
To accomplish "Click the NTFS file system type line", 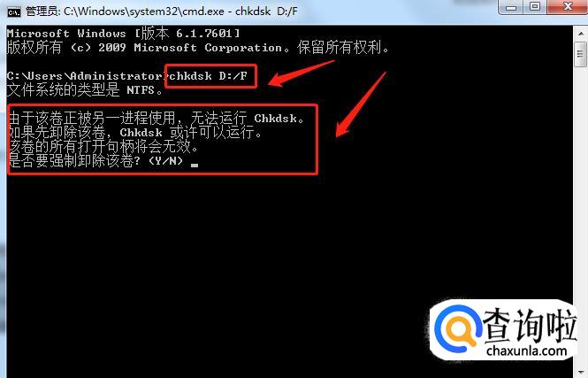I will [85, 90].
